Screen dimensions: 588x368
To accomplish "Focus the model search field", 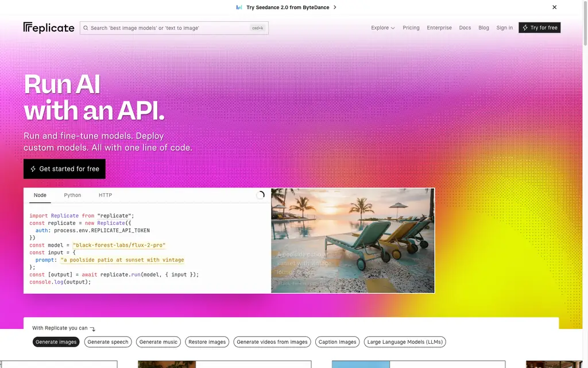I will pos(174,28).
